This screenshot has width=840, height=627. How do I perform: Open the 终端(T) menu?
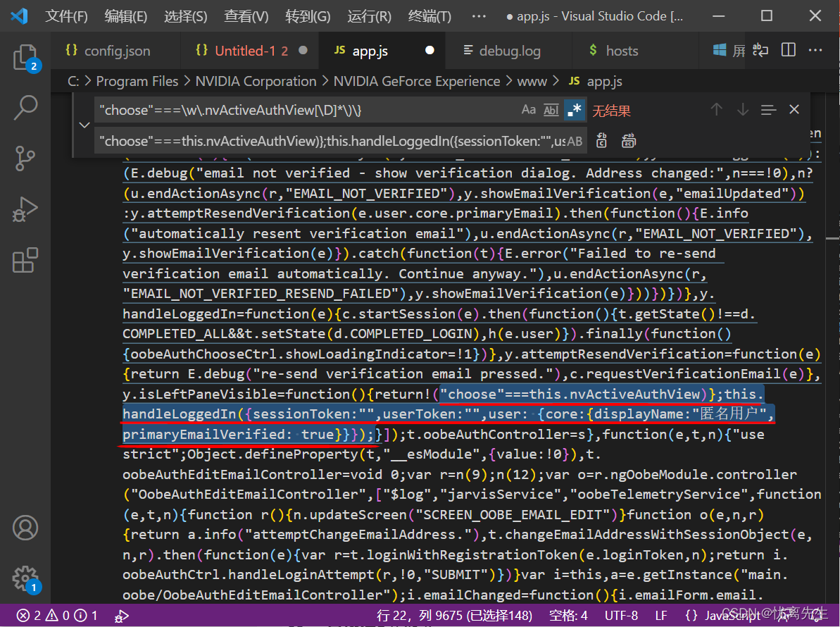pos(430,16)
